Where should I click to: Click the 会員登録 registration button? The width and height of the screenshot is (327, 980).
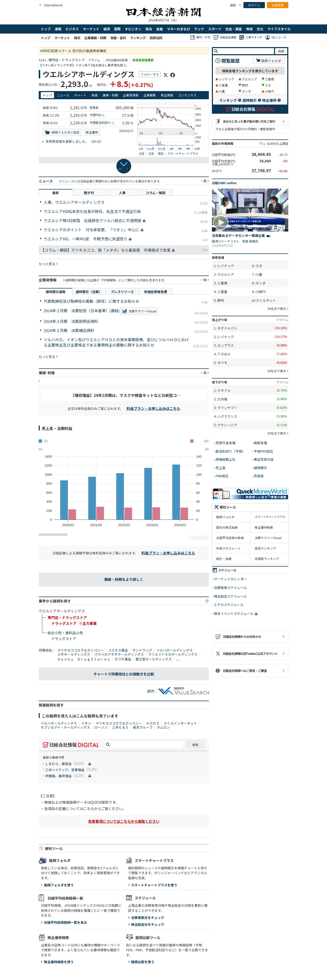pos(278,5)
